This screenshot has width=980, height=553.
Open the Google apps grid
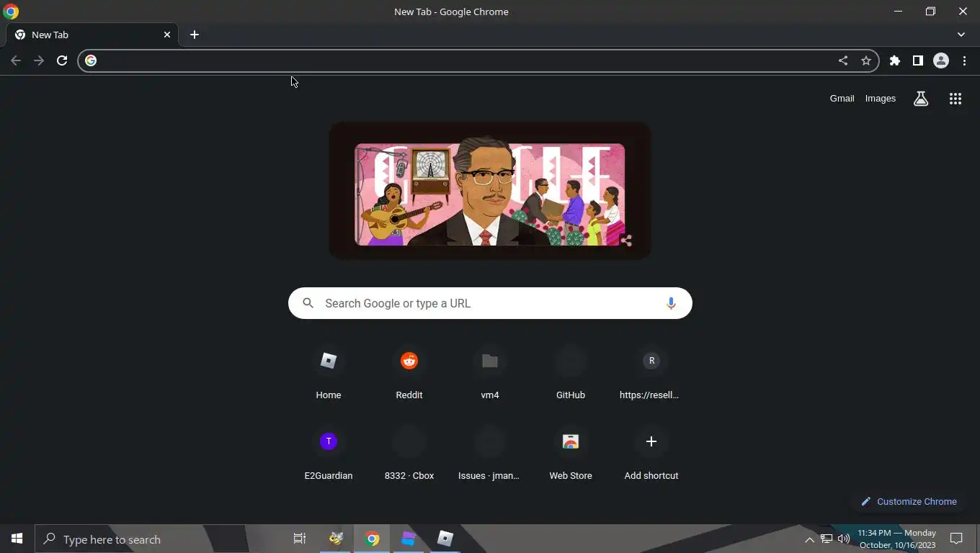[955, 99]
